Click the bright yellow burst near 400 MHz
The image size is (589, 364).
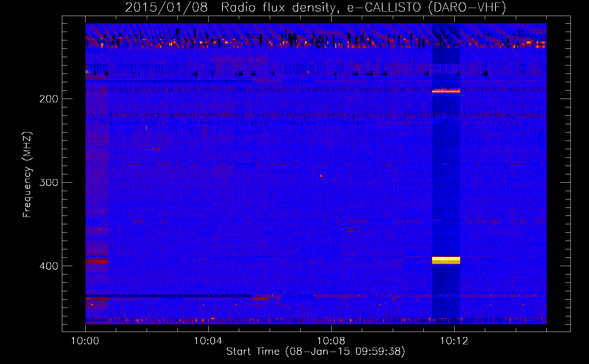446,260
